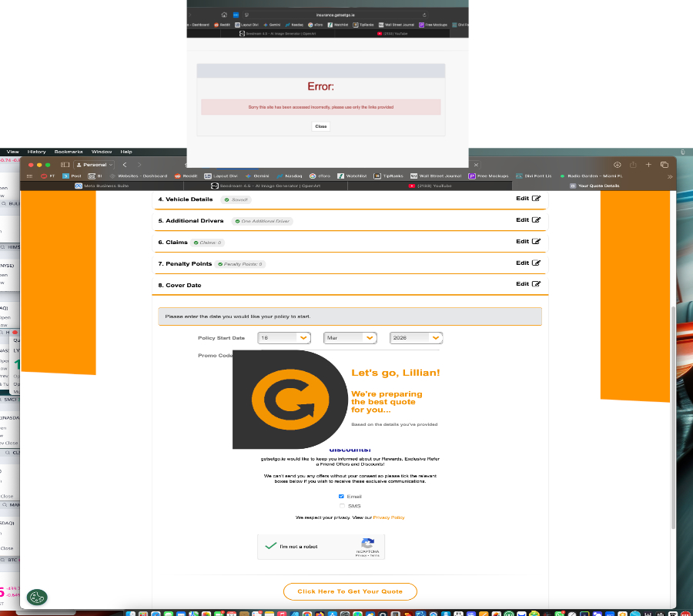This screenshot has height=616, width=693.
Task: Add a new tab with the plus icon
Action: (648, 165)
